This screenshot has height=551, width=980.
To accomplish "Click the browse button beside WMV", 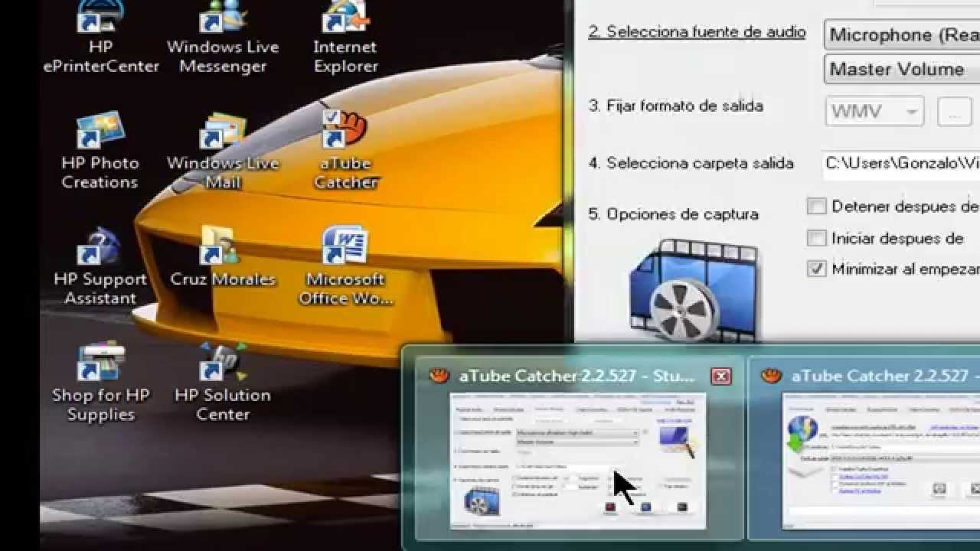I will click(954, 112).
